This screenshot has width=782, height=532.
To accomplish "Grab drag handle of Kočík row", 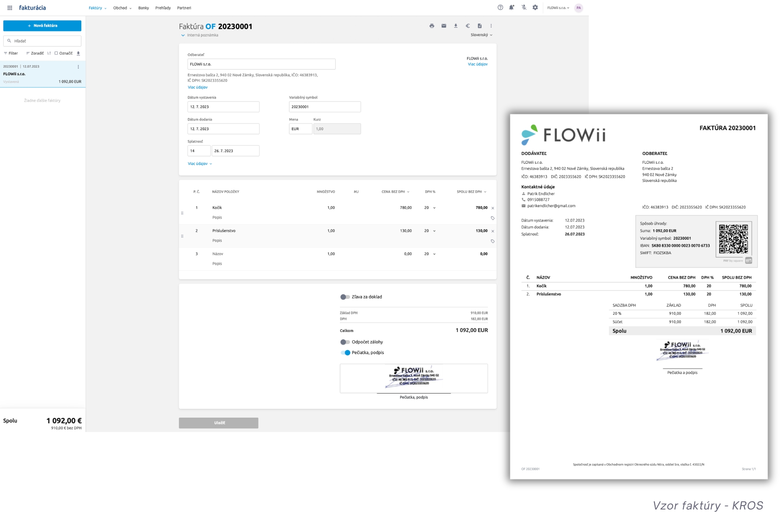I will pyautogui.click(x=182, y=213).
